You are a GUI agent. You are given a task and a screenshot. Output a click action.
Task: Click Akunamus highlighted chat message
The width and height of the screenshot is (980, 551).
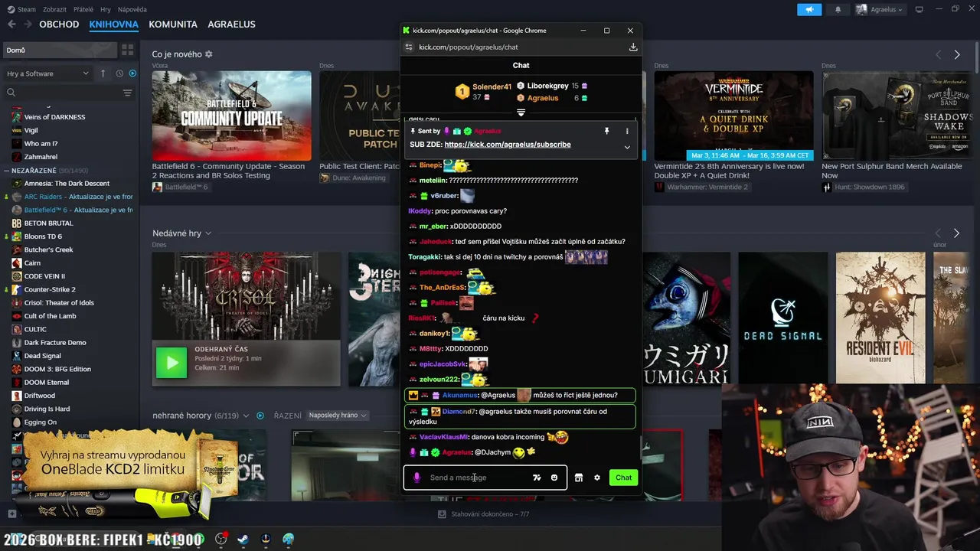pyautogui.click(x=521, y=396)
